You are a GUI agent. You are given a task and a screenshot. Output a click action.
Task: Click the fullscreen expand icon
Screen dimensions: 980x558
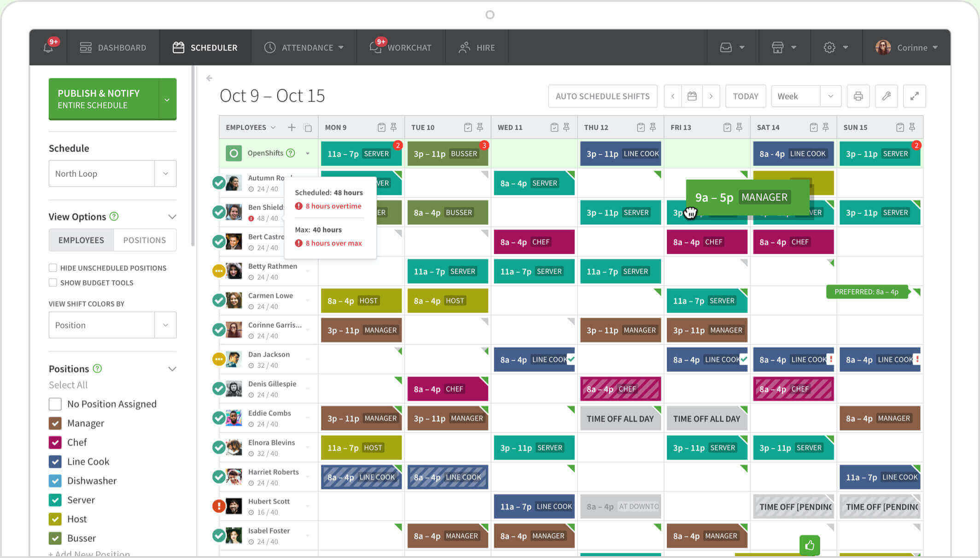click(914, 96)
